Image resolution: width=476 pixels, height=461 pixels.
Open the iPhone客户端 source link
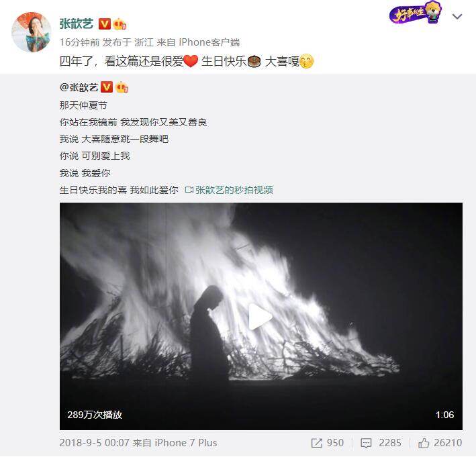[x=209, y=42]
